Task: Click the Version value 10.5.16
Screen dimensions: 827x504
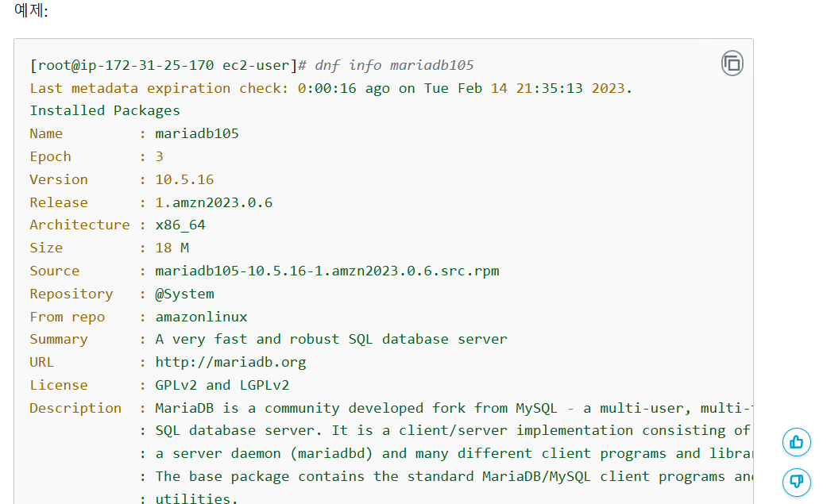Action: pos(184,179)
